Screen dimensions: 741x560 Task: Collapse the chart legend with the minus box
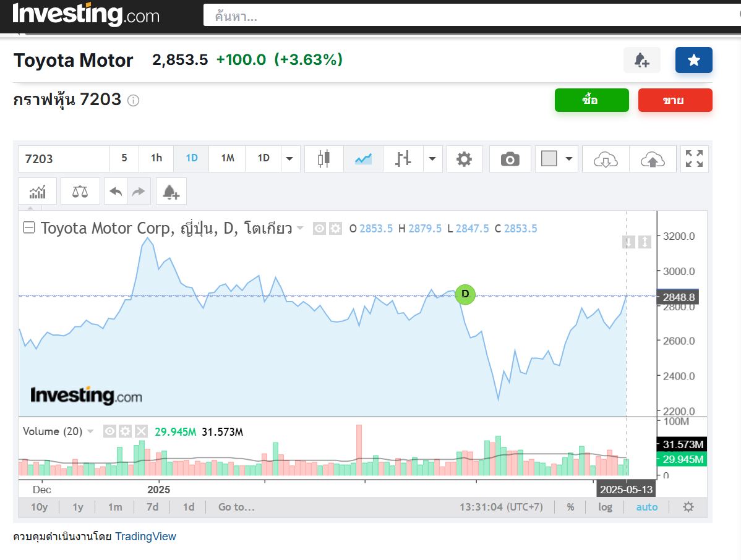click(x=29, y=227)
